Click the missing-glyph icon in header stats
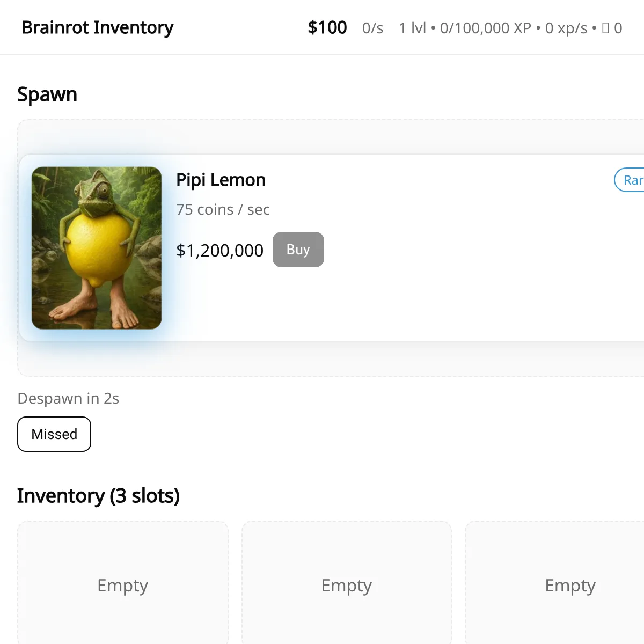The image size is (644, 644). pyautogui.click(x=605, y=28)
